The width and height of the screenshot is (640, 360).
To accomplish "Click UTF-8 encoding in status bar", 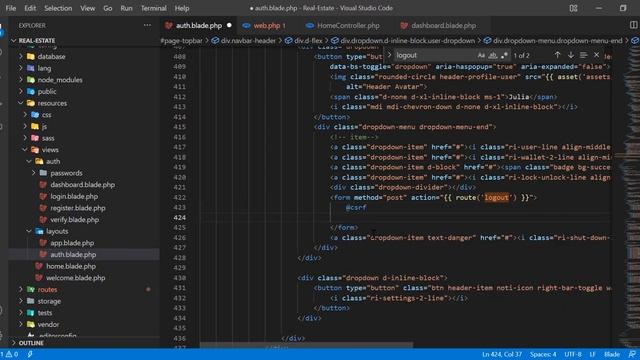I will point(573,354).
